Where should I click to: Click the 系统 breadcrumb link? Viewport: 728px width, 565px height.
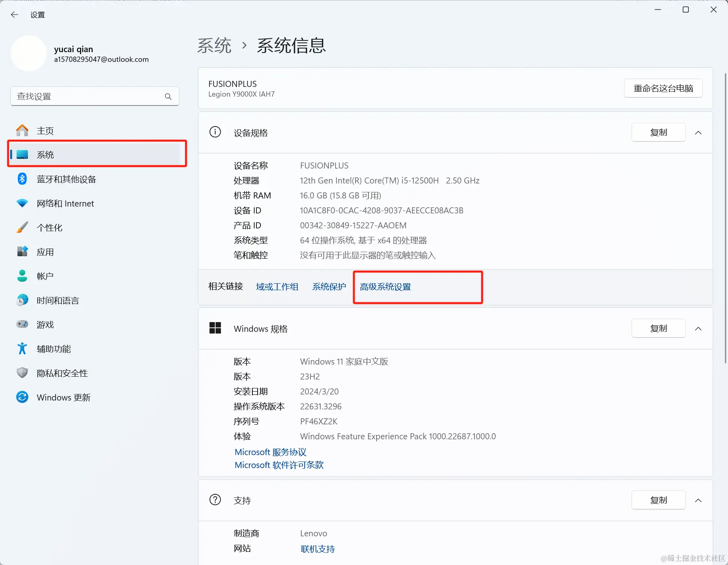tap(214, 45)
